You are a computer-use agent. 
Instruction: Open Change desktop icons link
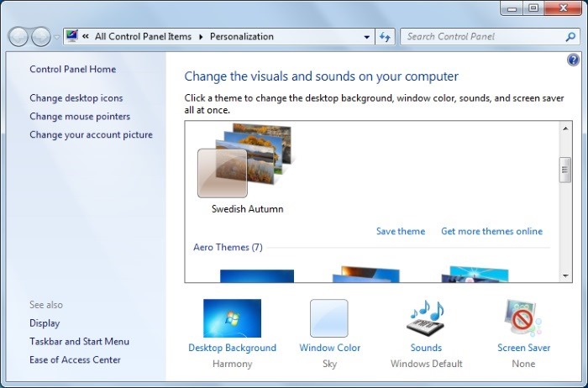click(76, 98)
